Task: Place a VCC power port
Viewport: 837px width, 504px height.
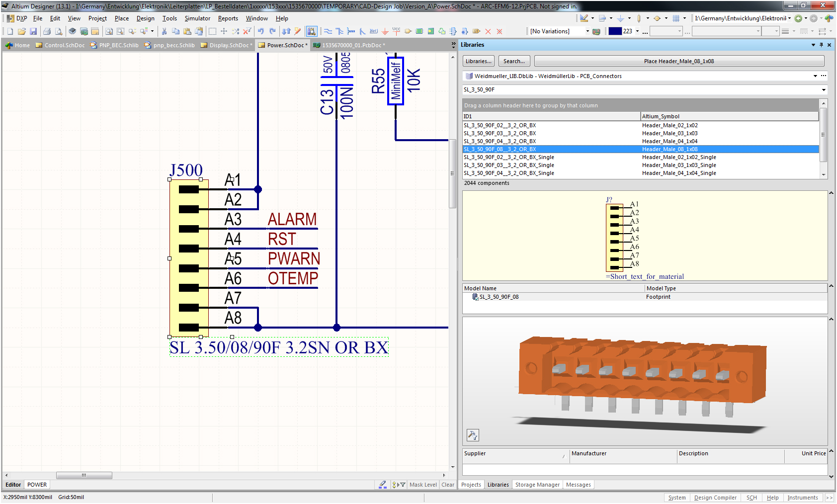Action: click(x=396, y=31)
